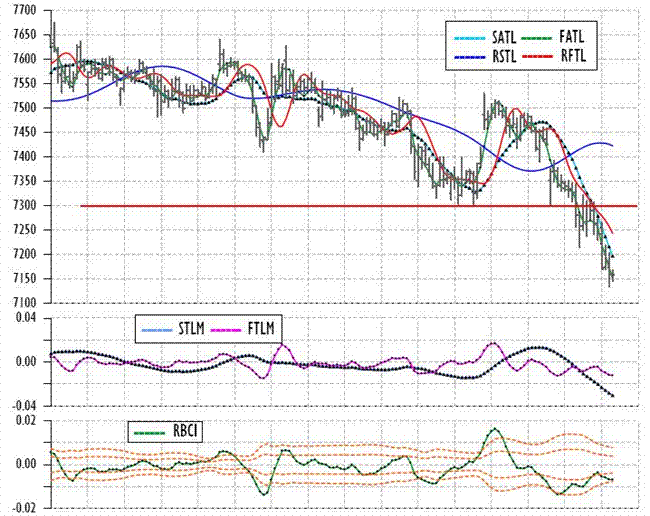
Task: Click the RBCI legend label
Action: coord(185,432)
